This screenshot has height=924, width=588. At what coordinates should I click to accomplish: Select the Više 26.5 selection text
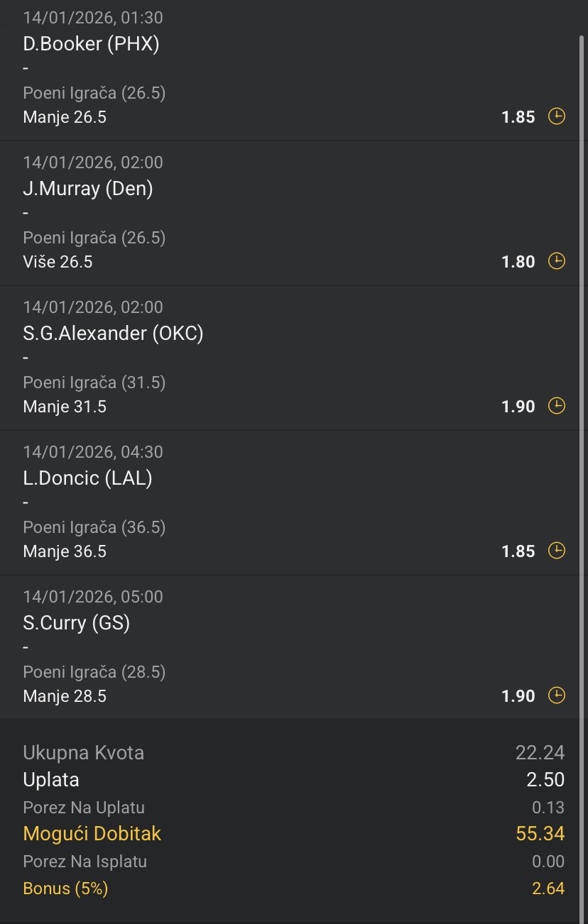point(58,262)
